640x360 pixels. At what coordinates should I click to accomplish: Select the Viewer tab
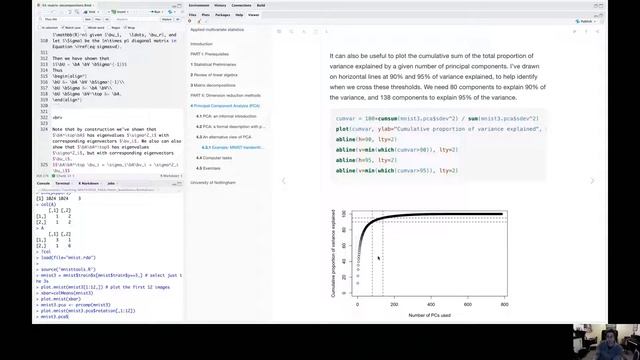pyautogui.click(x=253, y=15)
